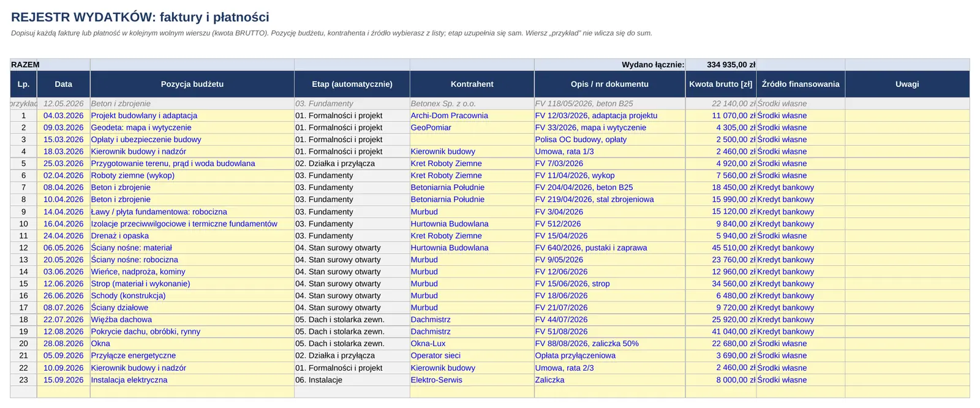Select the "Strop (materiał i wykonanie)" cell

[192, 284]
